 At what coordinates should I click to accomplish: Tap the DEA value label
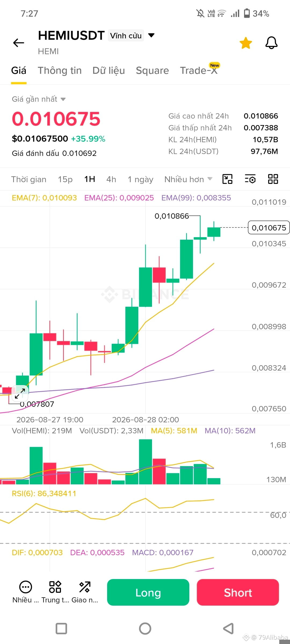point(97,552)
